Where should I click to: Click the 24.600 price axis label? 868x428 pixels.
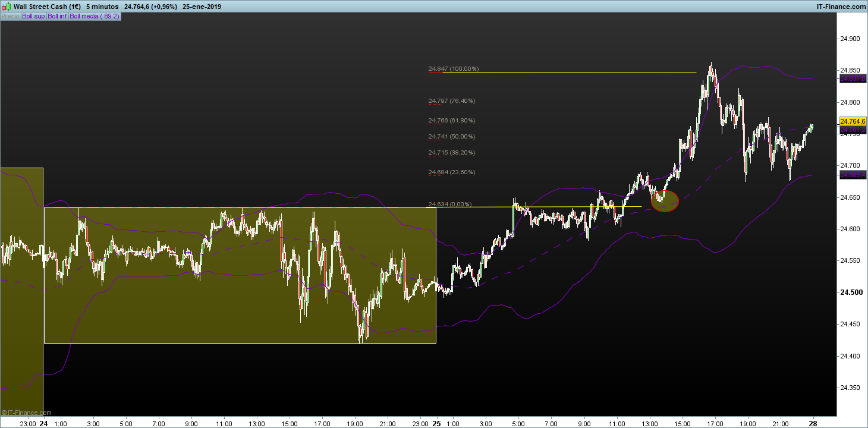point(850,229)
